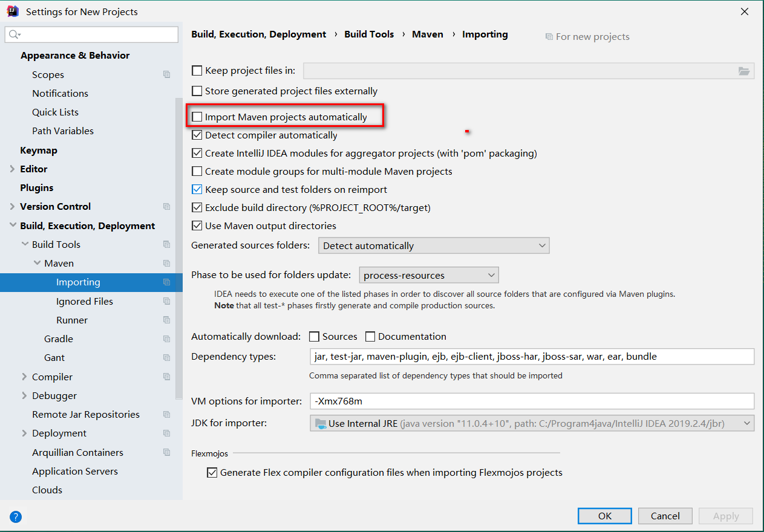764x532 pixels.
Task: Click the OK button
Action: (x=604, y=516)
